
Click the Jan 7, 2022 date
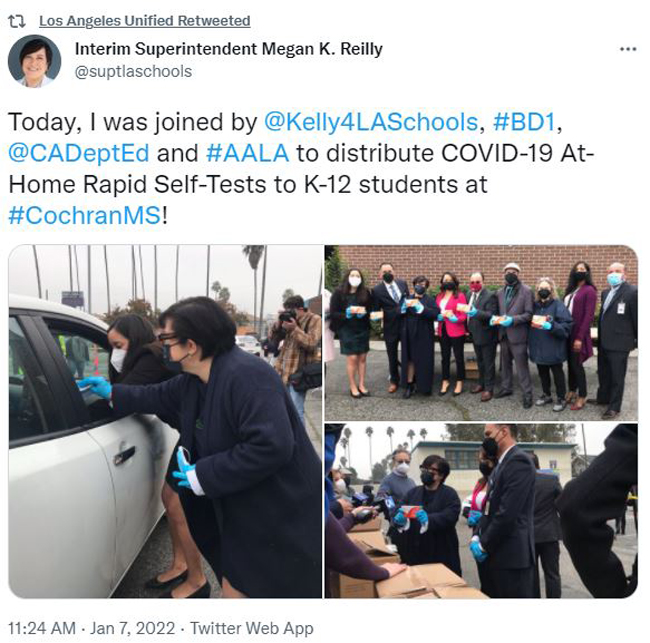pyautogui.click(x=132, y=628)
